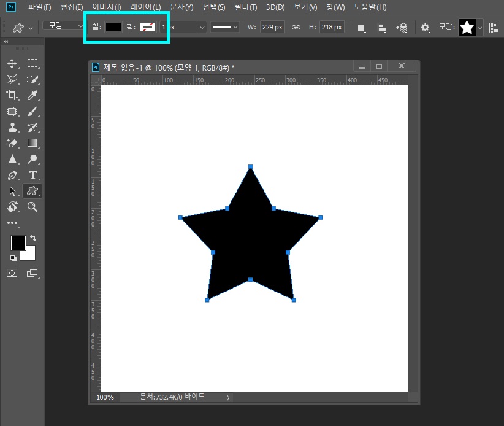Open path alignment options
The height and width of the screenshot is (426, 504).
pos(381,28)
